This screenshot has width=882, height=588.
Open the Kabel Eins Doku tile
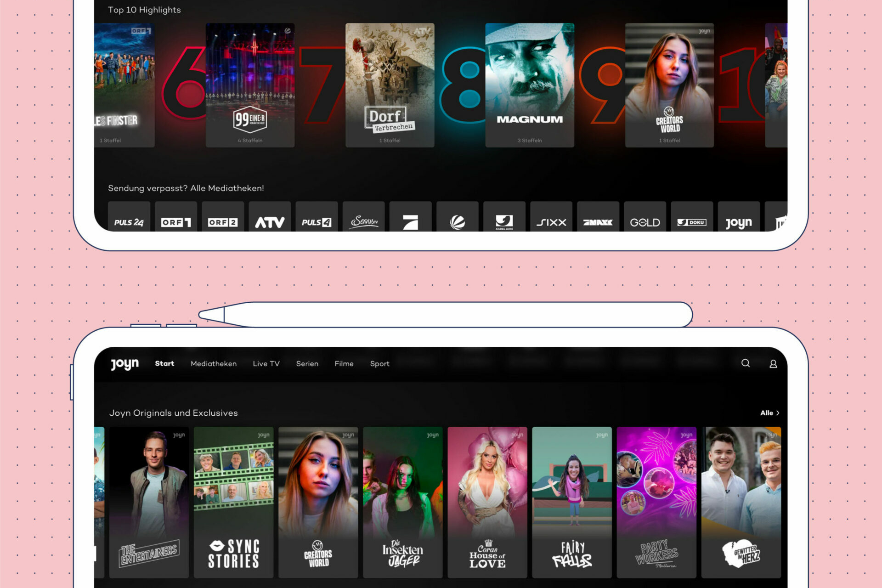coord(692,216)
